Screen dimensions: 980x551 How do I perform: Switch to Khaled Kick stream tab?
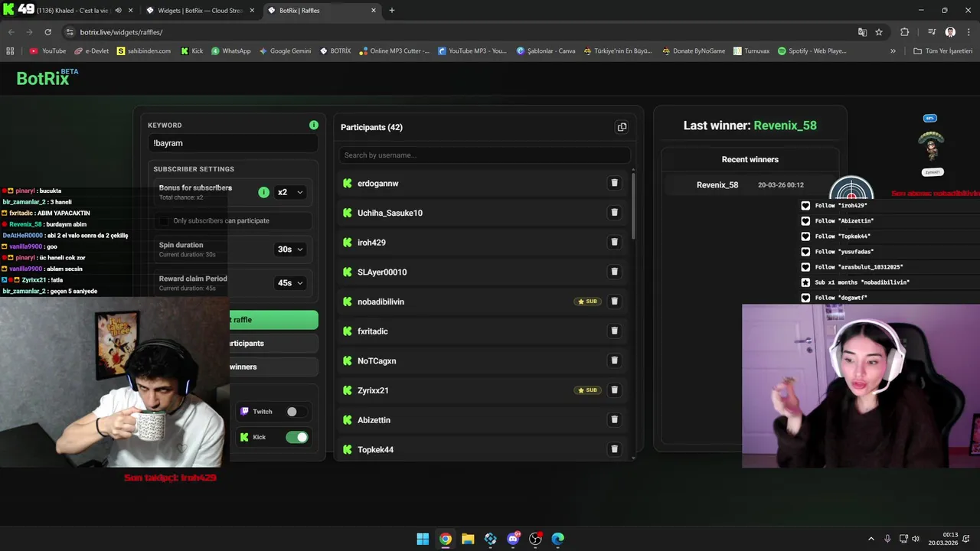(x=69, y=11)
